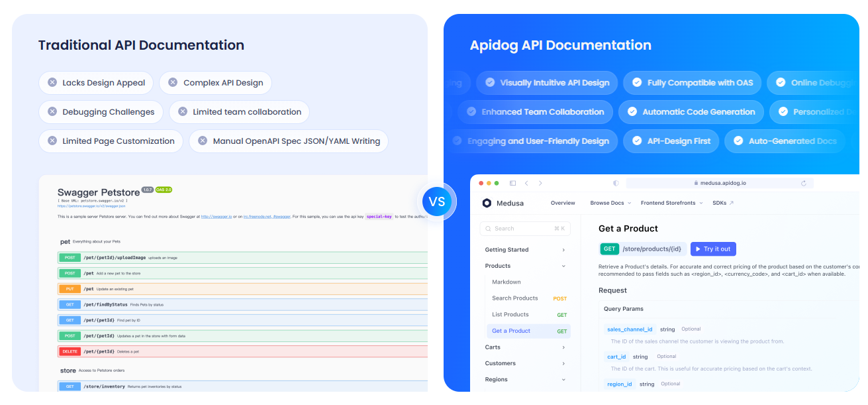This screenshot has height=405, width=868.
Task: Select Get a Product sidebar item
Action: pyautogui.click(x=528, y=331)
